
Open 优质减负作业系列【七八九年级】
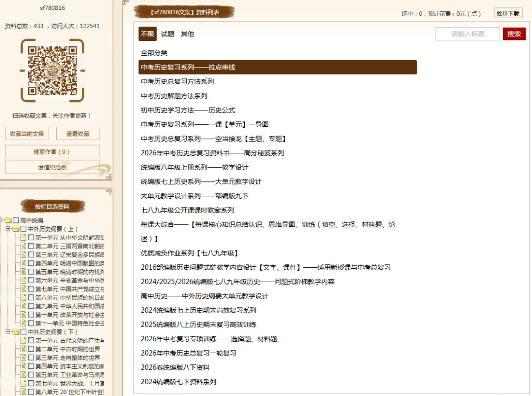pyautogui.click(x=190, y=253)
